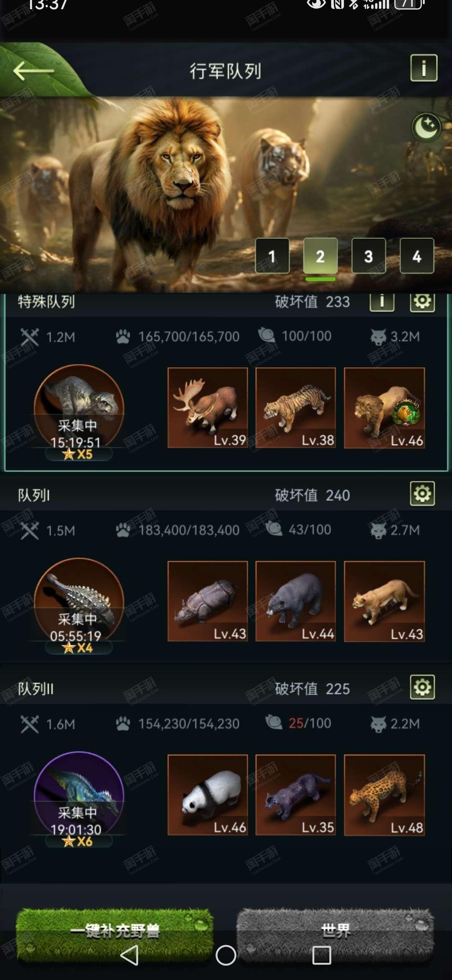The image size is (452, 980).
Task: Switch to march preset tab 1
Action: tap(272, 256)
